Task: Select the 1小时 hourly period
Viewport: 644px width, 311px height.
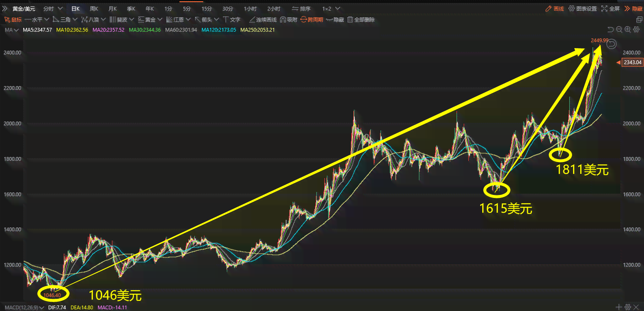Action: coord(250,8)
